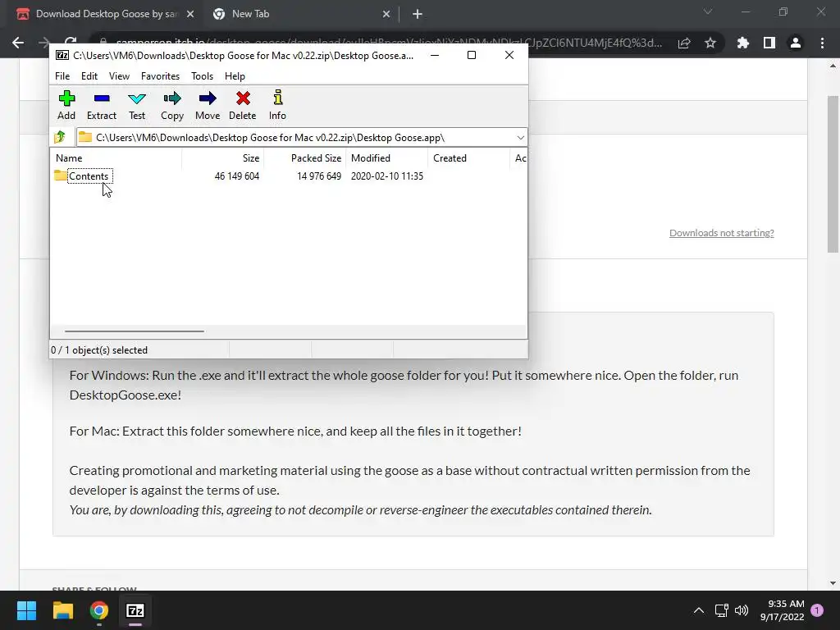Select the Move toolbar icon
Viewport: 840px width, 630px height.
(x=208, y=105)
